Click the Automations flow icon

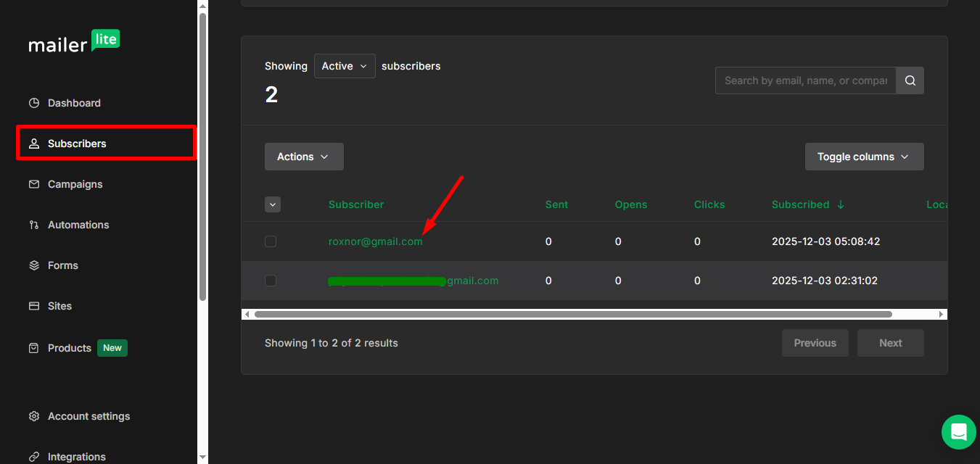coord(34,225)
